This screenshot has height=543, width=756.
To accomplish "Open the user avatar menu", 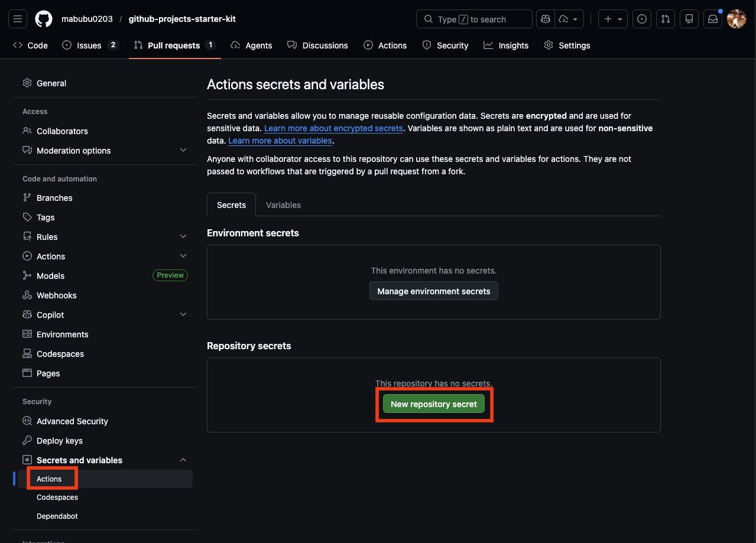I will point(736,19).
